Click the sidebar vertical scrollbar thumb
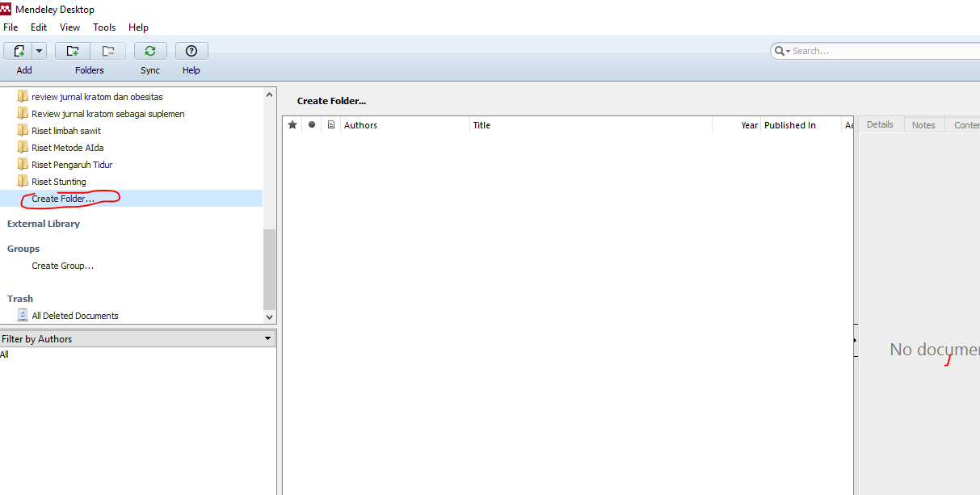Image resolution: width=980 pixels, height=495 pixels. click(270, 270)
